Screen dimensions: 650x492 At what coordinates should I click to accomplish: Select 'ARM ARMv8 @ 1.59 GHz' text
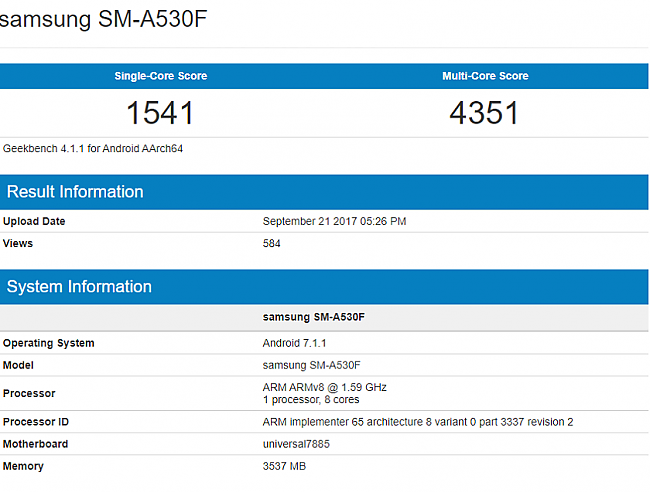coord(325,387)
